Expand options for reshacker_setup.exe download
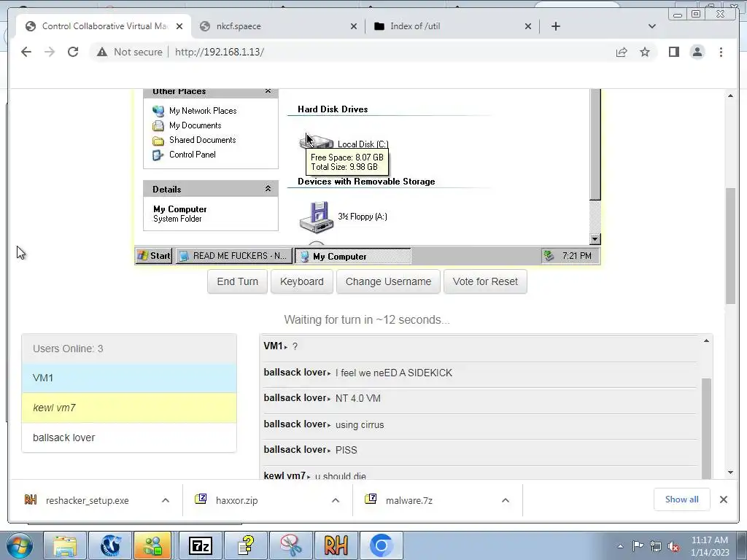747x560 pixels. click(x=166, y=500)
